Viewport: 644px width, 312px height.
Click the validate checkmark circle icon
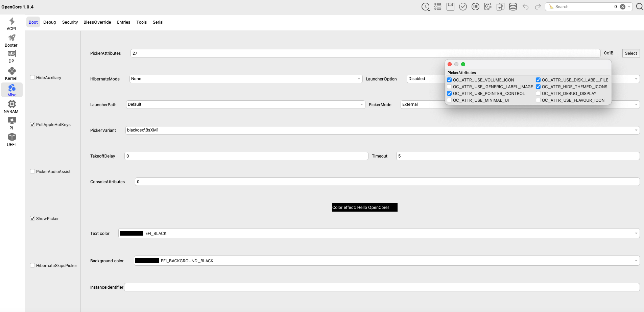coord(463,7)
